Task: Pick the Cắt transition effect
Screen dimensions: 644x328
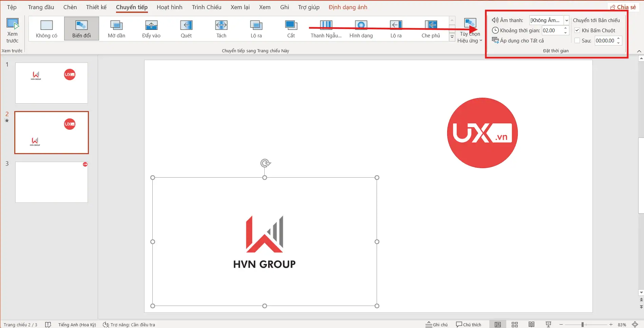Action: (x=291, y=29)
